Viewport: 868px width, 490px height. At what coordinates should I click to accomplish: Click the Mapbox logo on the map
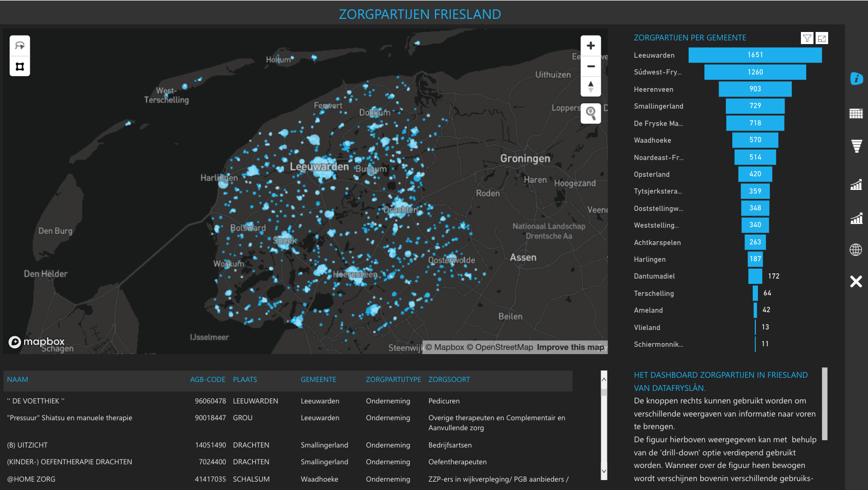coord(37,342)
